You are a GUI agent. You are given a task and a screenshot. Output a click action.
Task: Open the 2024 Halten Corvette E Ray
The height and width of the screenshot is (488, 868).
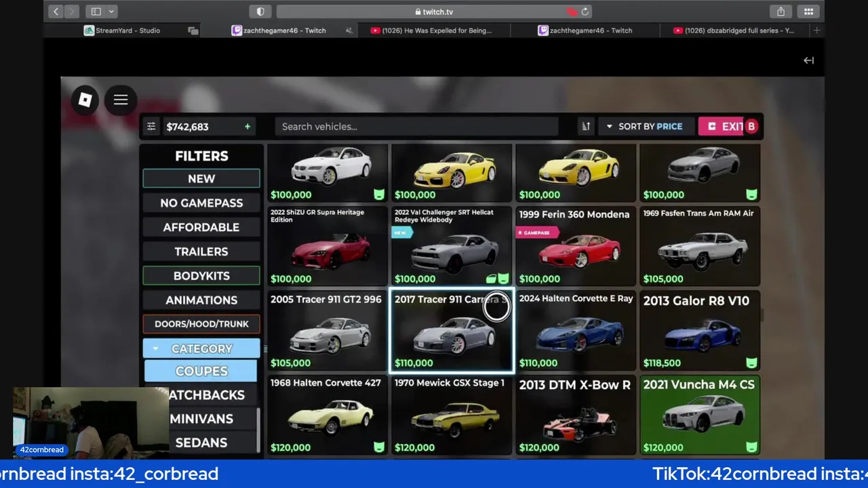click(576, 331)
